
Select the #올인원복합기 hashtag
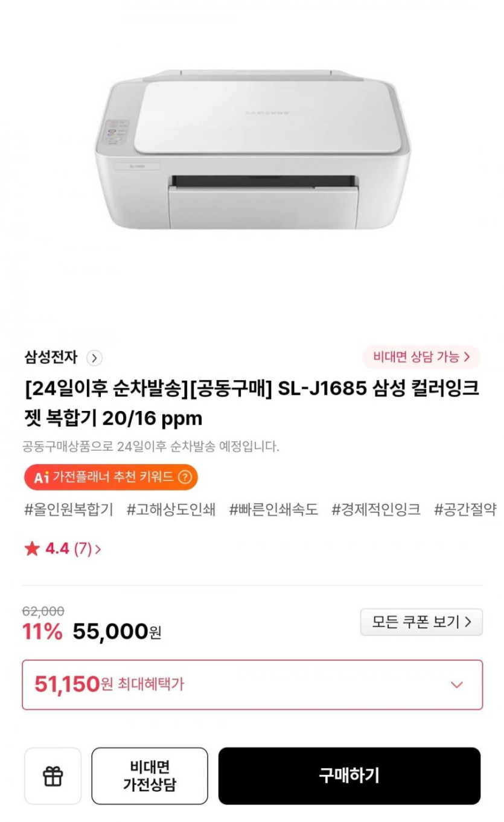click(69, 510)
